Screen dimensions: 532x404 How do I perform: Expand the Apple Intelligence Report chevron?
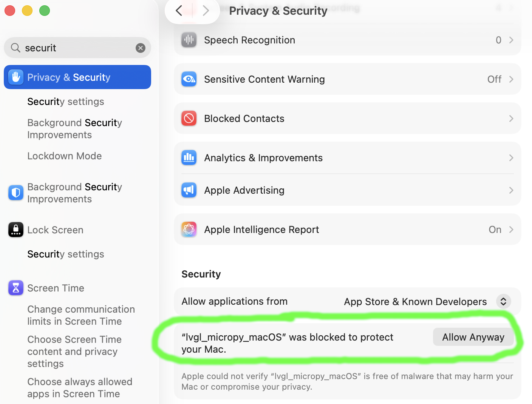(511, 229)
